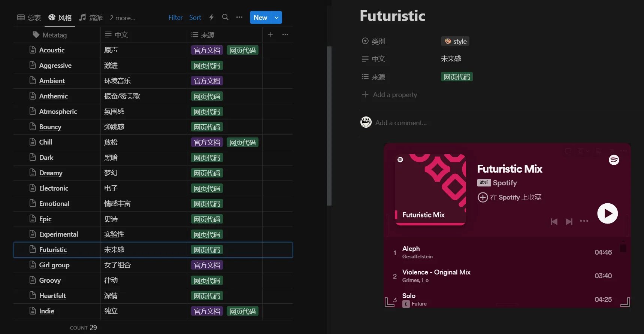Click the 女子组合 cell

click(x=144, y=265)
